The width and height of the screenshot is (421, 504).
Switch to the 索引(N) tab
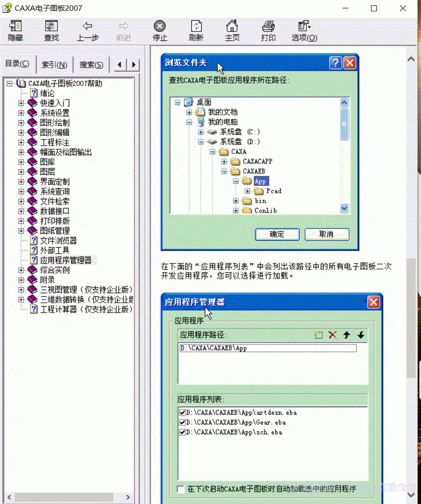click(x=54, y=65)
